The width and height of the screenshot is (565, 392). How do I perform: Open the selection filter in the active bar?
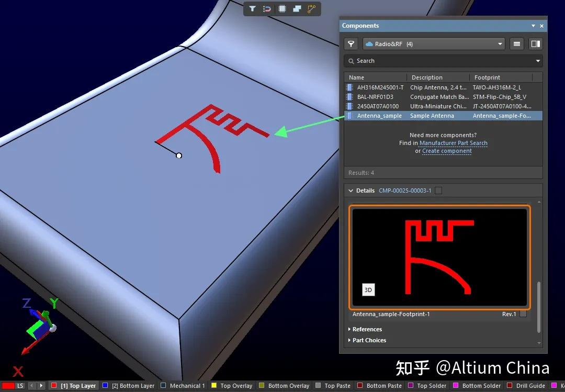coord(252,9)
